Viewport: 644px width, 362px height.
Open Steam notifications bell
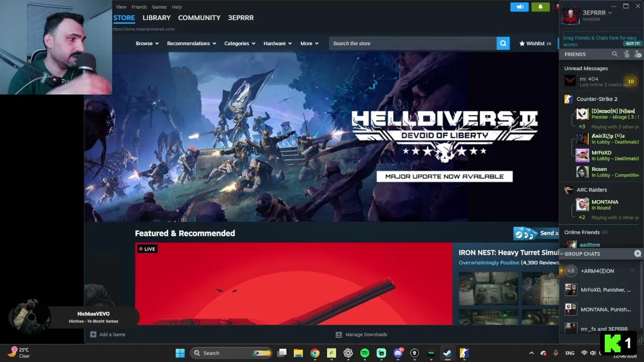[540, 7]
